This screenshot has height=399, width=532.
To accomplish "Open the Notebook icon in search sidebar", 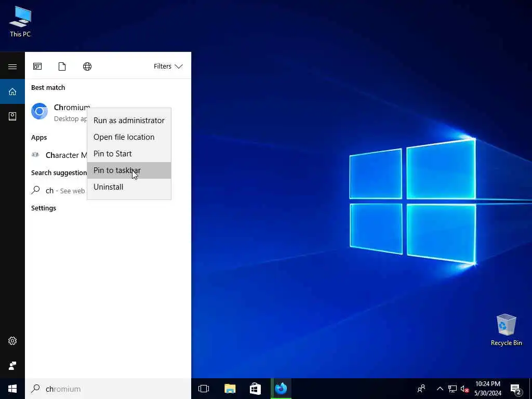I will click(x=12, y=116).
